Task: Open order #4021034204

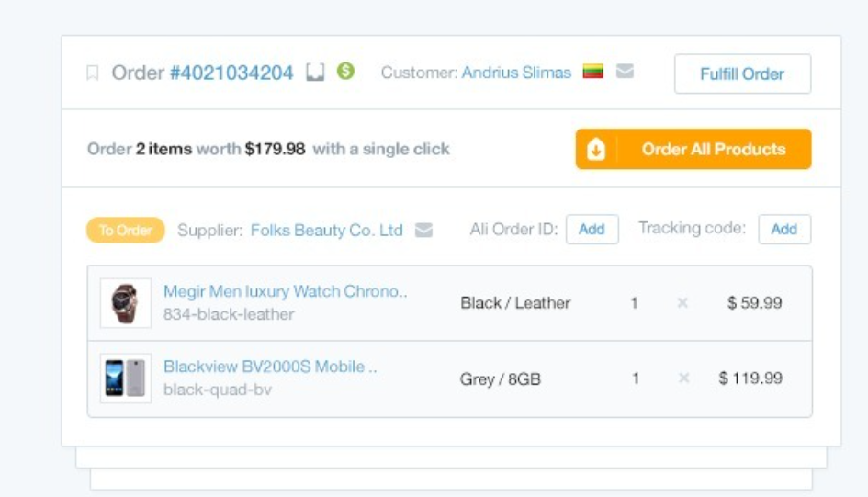Action: (231, 73)
